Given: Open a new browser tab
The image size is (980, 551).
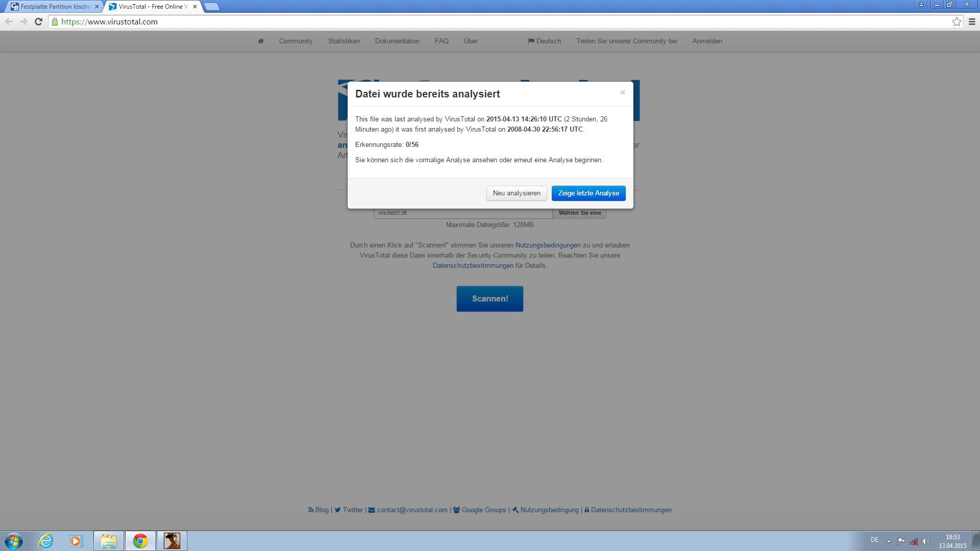Looking at the screenshot, I should [x=212, y=7].
